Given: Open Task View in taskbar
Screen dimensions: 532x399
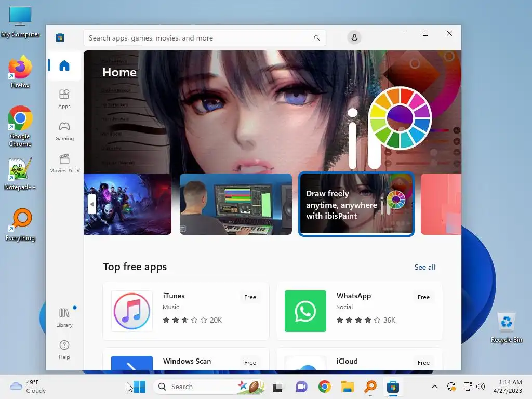Looking at the screenshot, I should 277,387.
